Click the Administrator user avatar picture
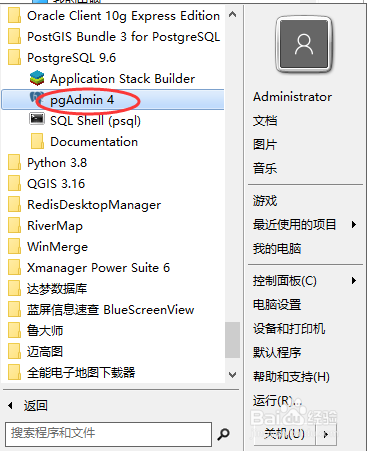 (304, 44)
